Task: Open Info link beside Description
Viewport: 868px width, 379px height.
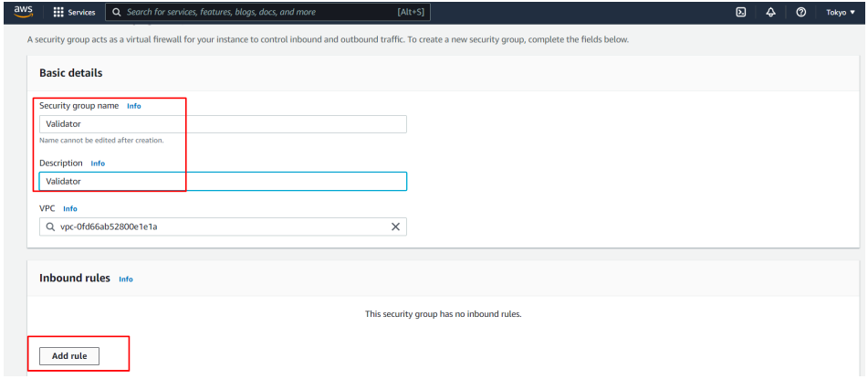Action: point(98,163)
